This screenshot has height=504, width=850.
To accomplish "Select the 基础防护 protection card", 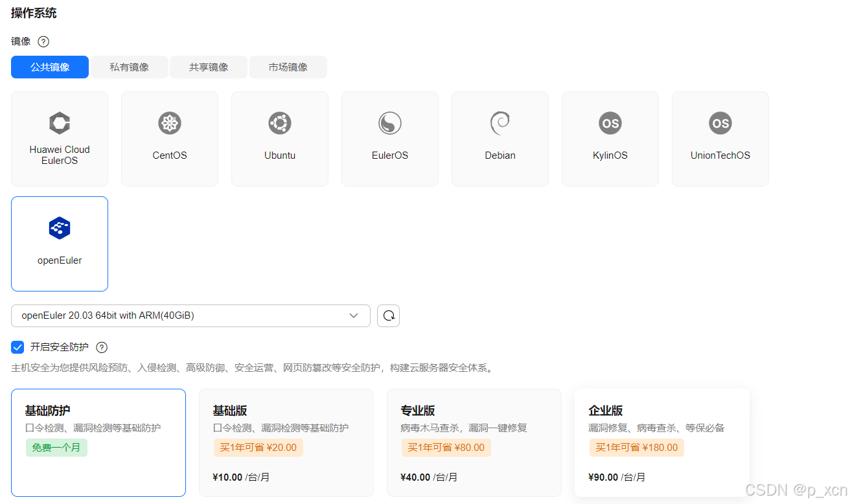I will pos(98,442).
